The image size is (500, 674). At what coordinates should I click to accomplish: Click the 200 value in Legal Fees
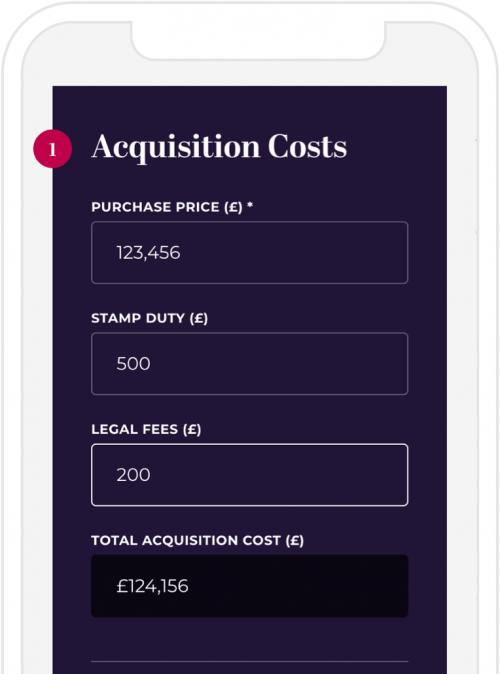(x=133, y=475)
